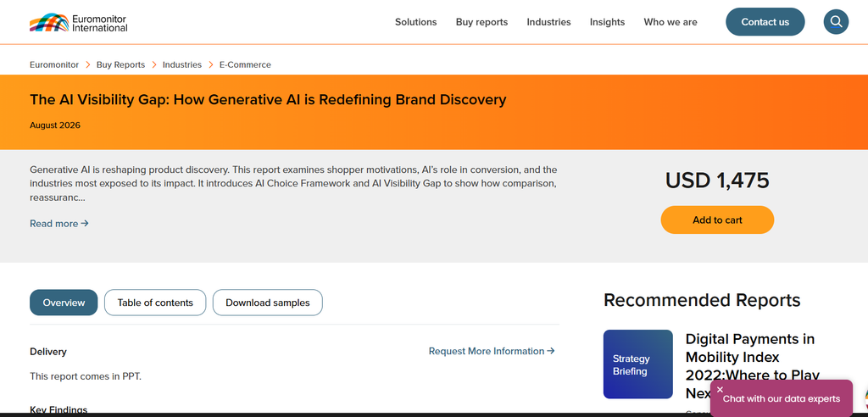Open the Strategy Briefing report thumbnail
Image resolution: width=868 pixels, height=417 pixels.
click(x=637, y=364)
